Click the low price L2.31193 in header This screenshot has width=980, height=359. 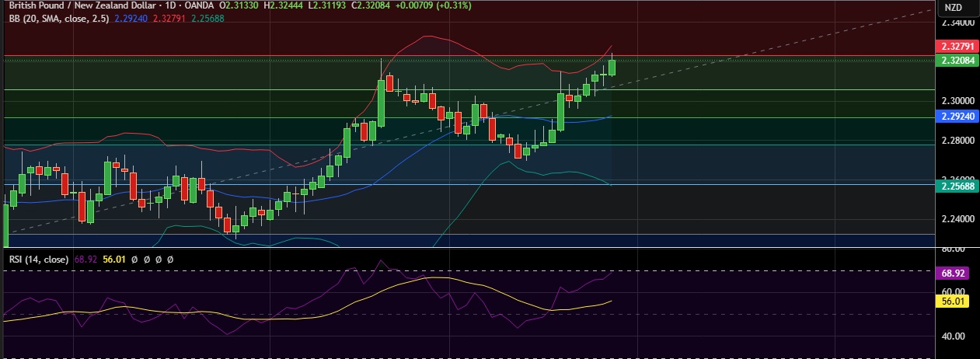(x=328, y=5)
